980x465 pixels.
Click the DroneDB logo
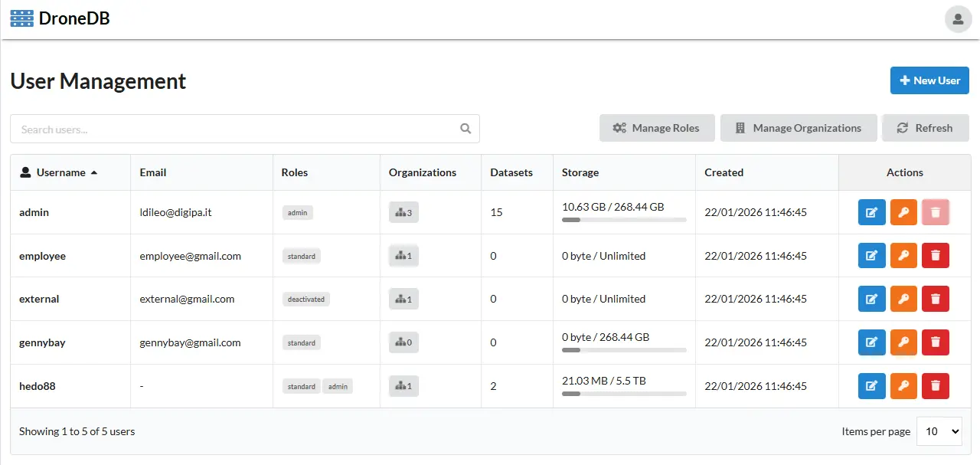(x=60, y=18)
